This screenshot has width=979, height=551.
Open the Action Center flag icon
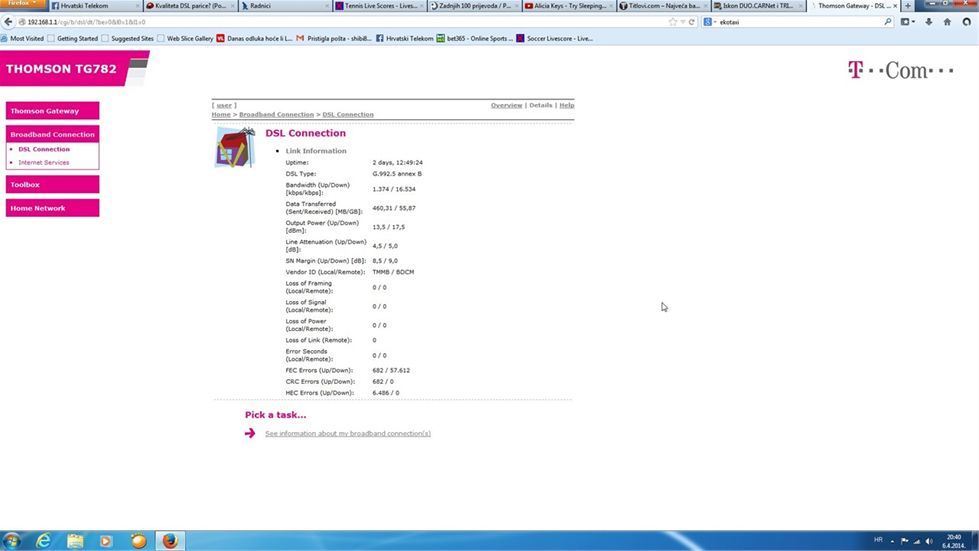pos(904,541)
